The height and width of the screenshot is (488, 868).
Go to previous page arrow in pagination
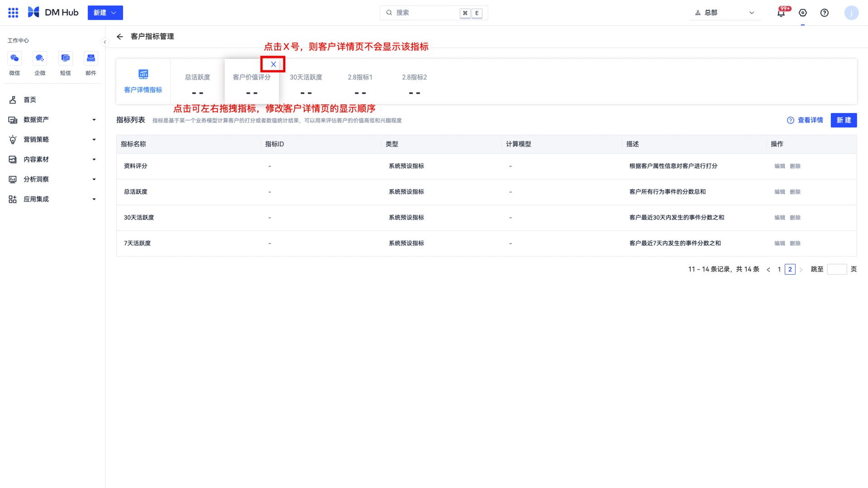pyautogui.click(x=768, y=270)
